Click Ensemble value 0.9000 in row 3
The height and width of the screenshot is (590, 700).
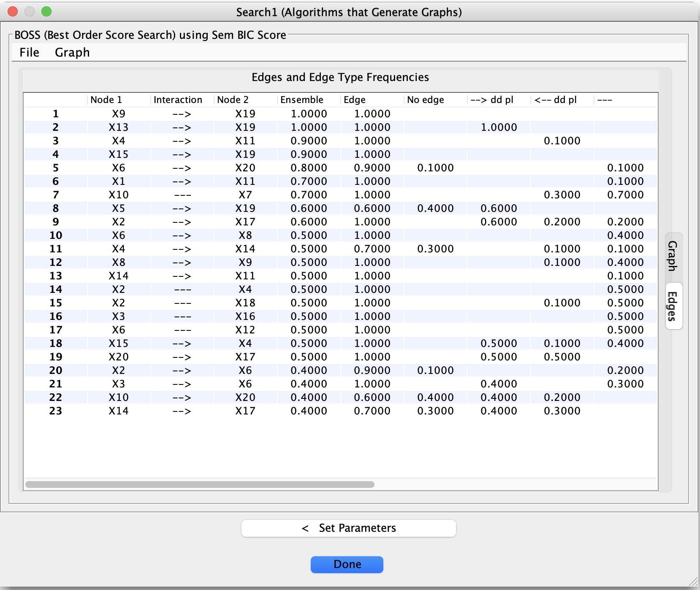[x=309, y=141]
